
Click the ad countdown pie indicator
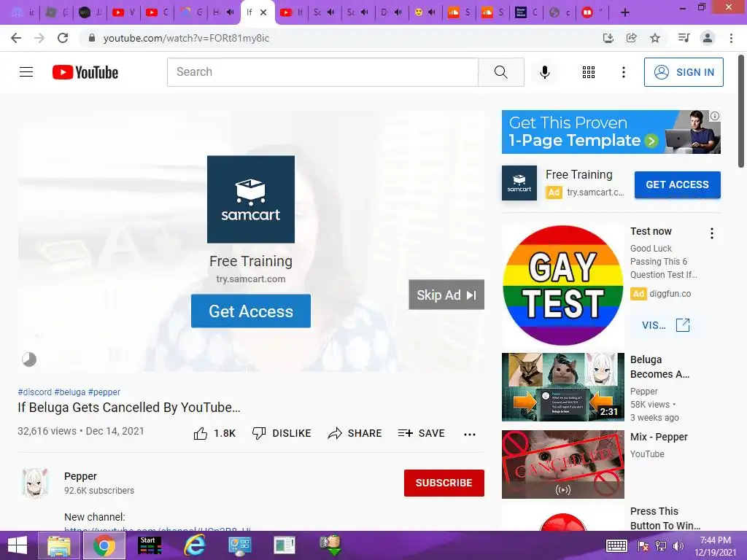(29, 359)
